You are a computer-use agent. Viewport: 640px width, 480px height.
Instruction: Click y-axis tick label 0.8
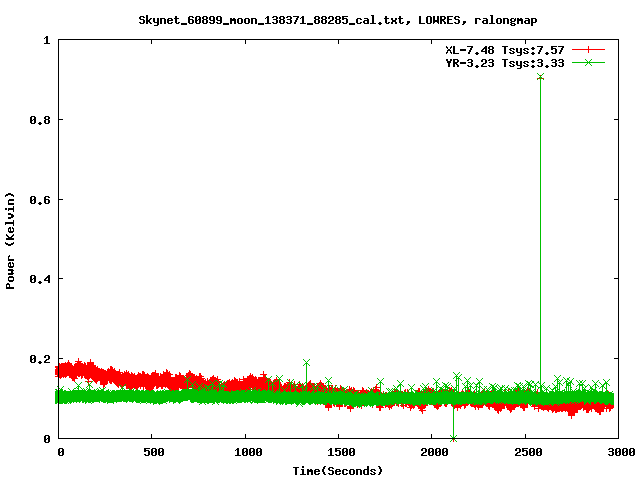(40, 120)
